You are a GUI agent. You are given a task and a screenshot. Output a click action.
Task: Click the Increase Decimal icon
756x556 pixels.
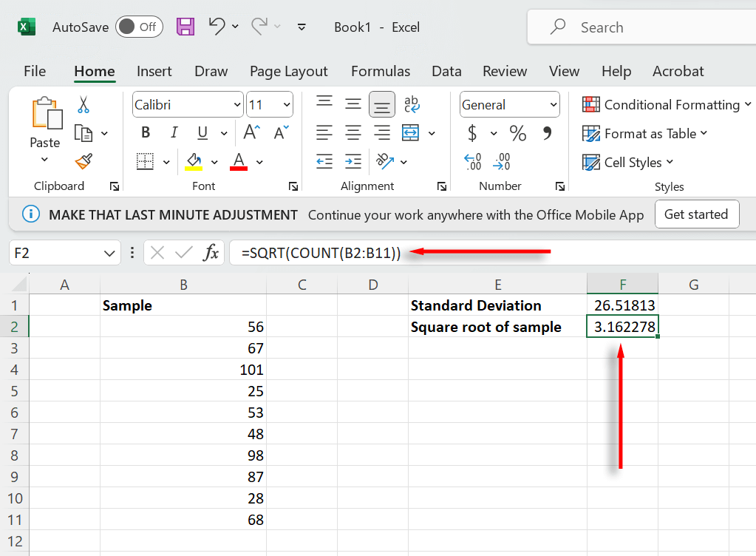click(x=473, y=161)
